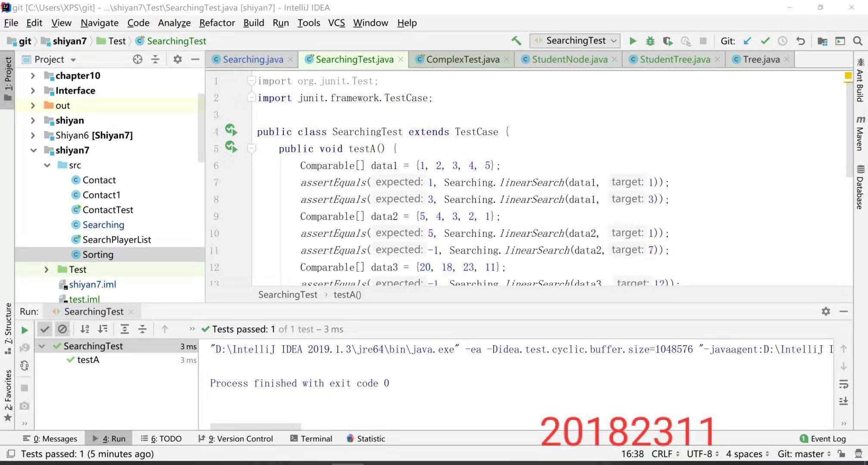Screen dimensions: 868x465
Task: Toggle the 1: Project tool window stripe
Action: [8, 79]
